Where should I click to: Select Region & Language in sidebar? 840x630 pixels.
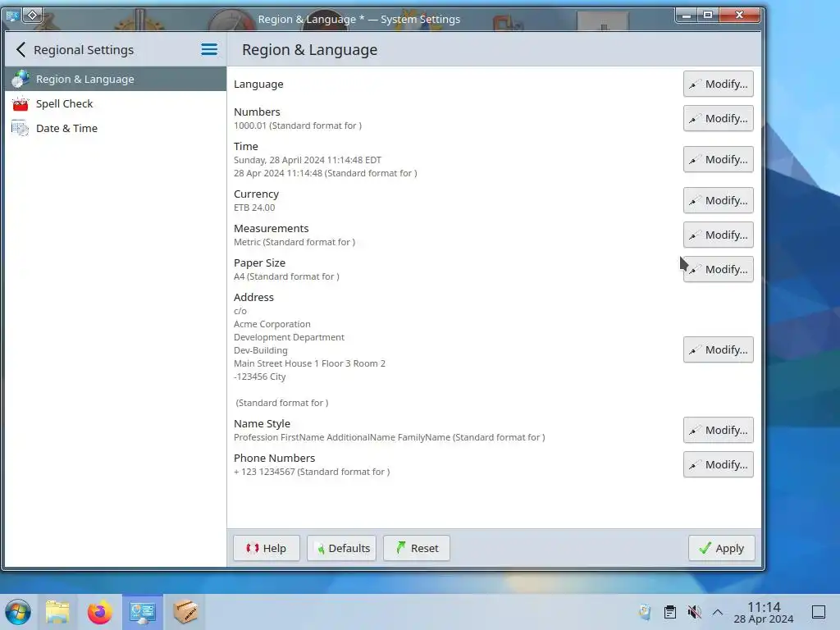coord(115,79)
